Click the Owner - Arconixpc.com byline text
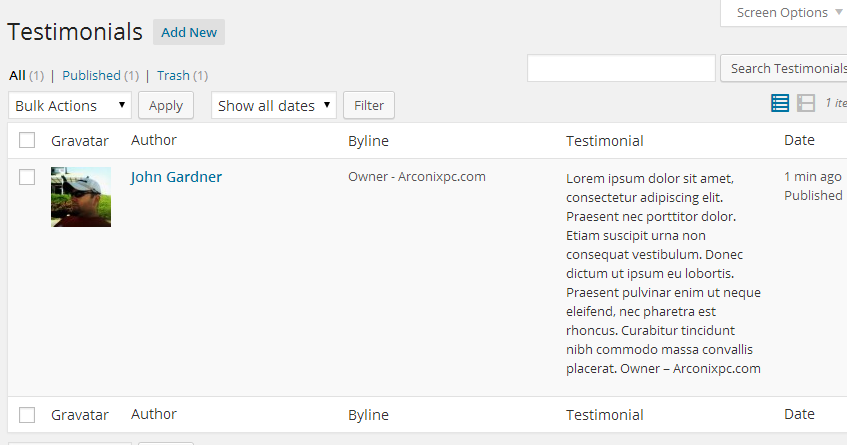 point(417,177)
